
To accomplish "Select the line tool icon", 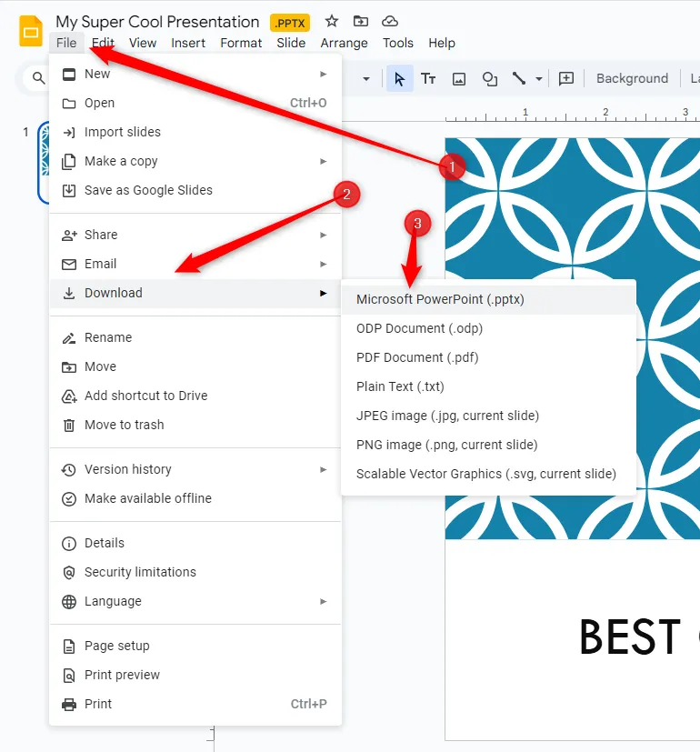I will pyautogui.click(x=519, y=78).
